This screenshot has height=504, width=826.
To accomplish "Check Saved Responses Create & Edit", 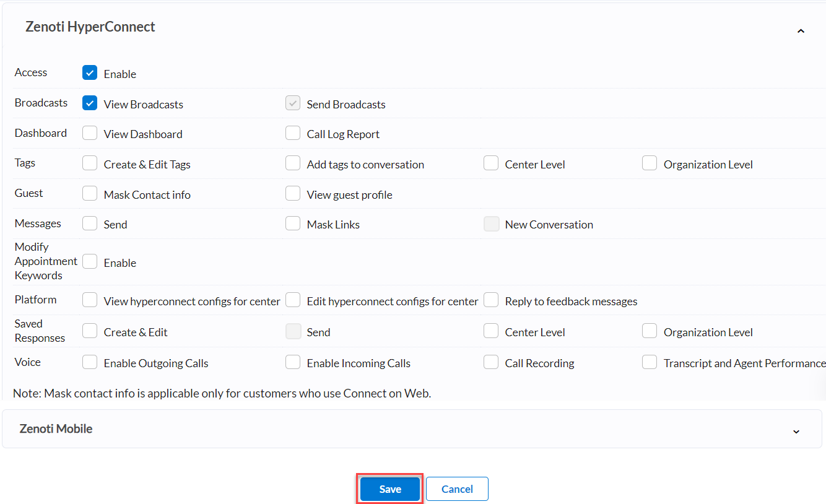I will [x=90, y=331].
